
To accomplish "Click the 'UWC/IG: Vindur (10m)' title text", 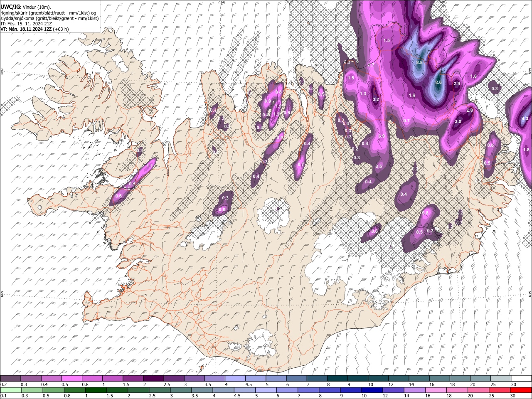I will 25,7.
